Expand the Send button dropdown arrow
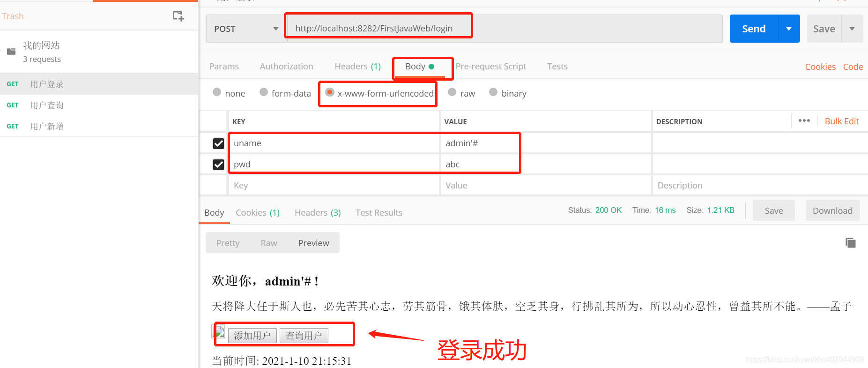Image resolution: width=868 pixels, height=368 pixels. pos(789,29)
